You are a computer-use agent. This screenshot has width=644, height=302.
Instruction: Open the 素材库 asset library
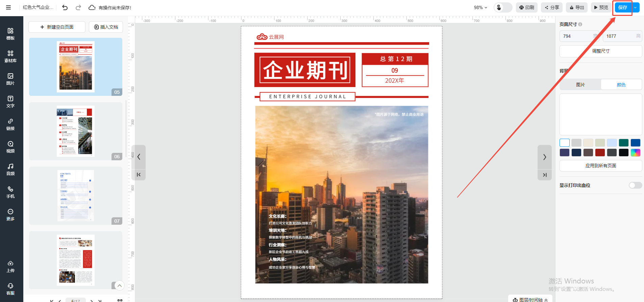click(10, 56)
